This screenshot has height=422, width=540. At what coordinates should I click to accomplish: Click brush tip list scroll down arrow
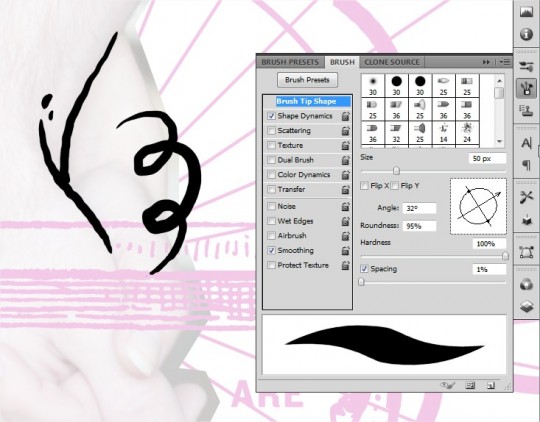pos(499,141)
